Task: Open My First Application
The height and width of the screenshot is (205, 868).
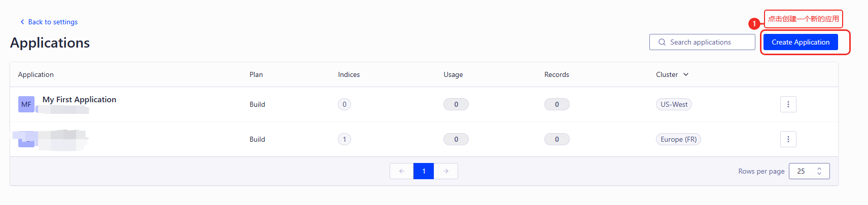Action: 79,100
